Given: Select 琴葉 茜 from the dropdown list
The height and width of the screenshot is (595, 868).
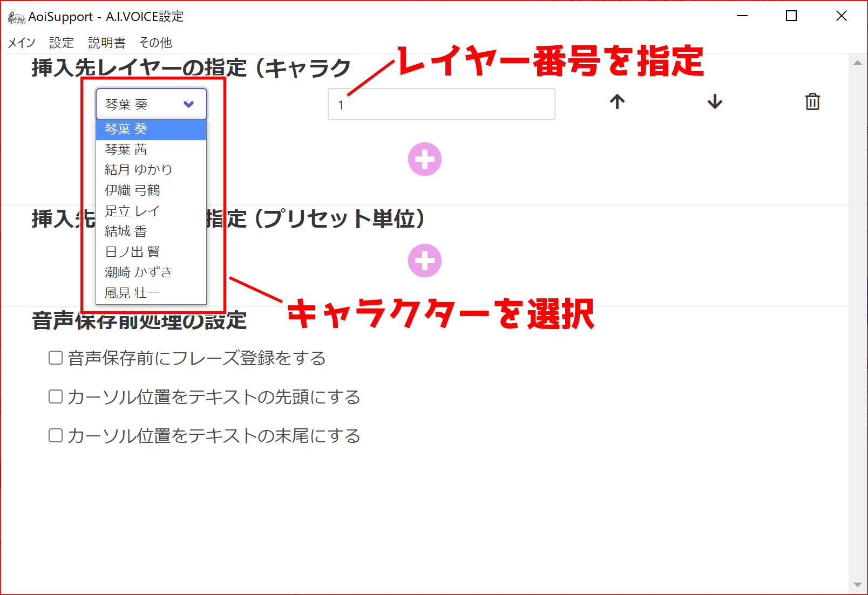Looking at the screenshot, I should [x=151, y=149].
